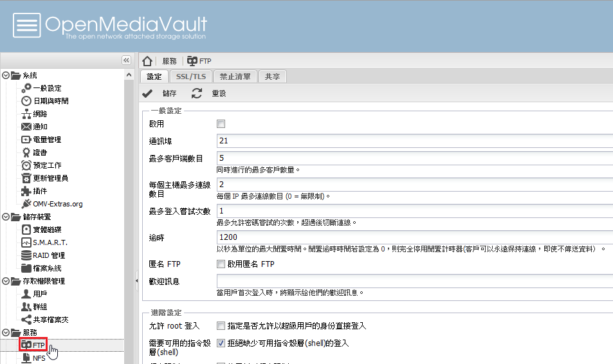Viewport: 613px width, 364px height.
Task: Click the 儲存 save checkmark button
Action: pos(160,93)
